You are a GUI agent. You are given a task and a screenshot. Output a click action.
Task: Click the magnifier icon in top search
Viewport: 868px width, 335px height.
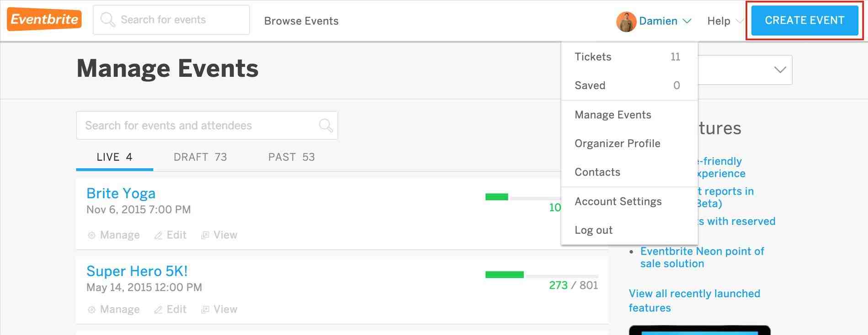pyautogui.click(x=107, y=20)
